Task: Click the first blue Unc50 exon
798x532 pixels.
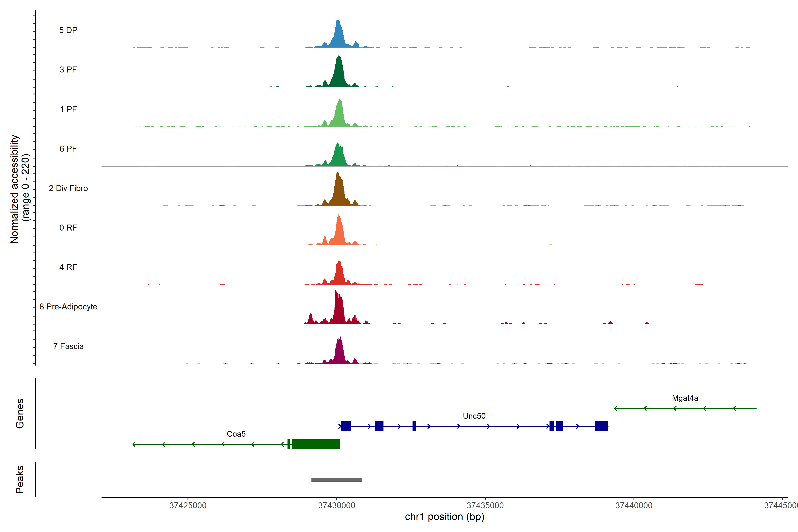Action: click(346, 426)
